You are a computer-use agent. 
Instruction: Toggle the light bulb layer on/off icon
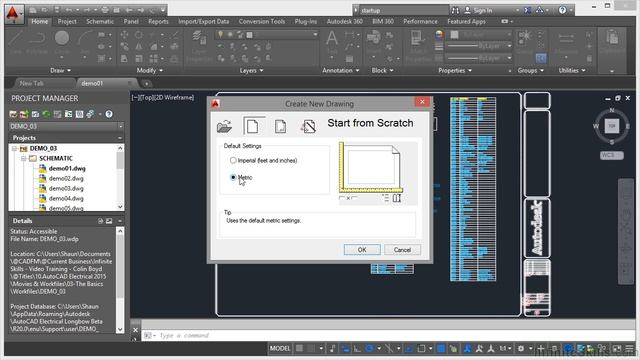coord(220,35)
